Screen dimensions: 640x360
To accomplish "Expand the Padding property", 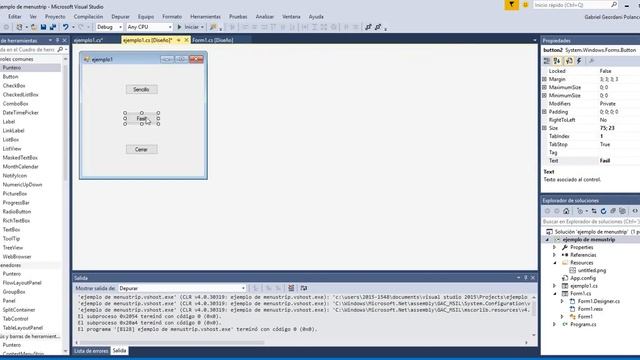I will [544, 112].
